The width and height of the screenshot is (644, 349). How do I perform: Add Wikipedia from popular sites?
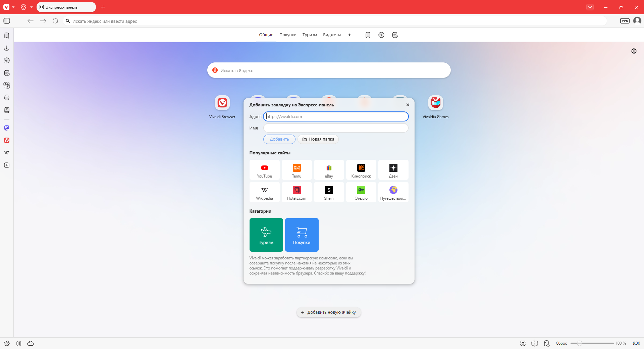(x=265, y=192)
